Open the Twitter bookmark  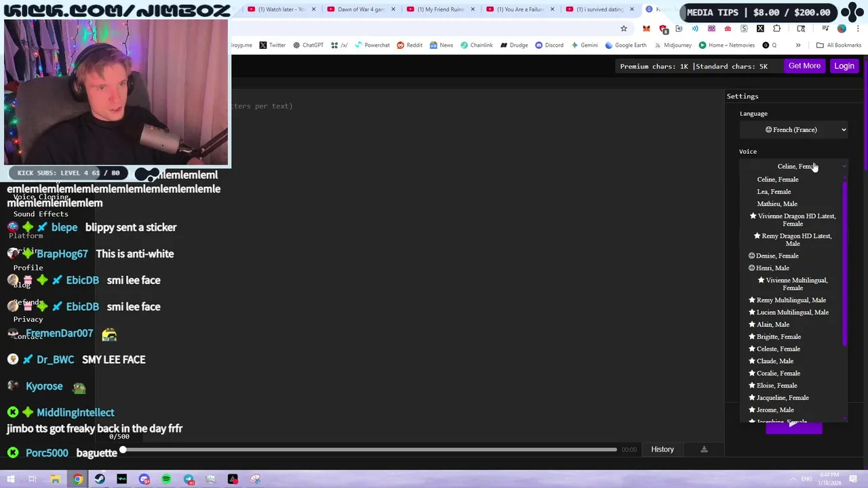[x=272, y=45]
